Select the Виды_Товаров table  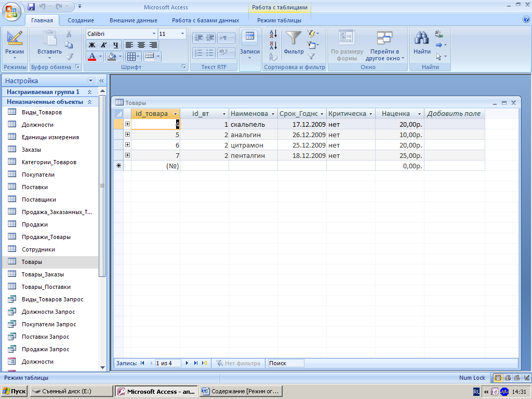pyautogui.click(x=42, y=112)
